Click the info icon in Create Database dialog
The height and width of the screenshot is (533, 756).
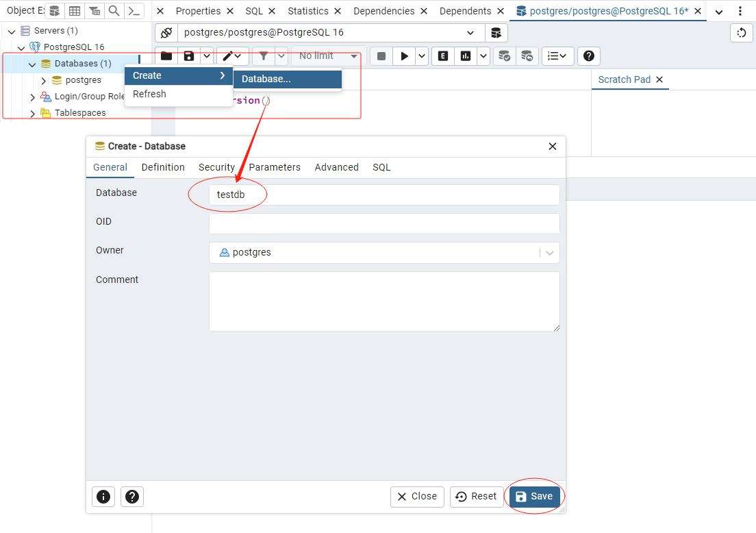[x=103, y=496]
